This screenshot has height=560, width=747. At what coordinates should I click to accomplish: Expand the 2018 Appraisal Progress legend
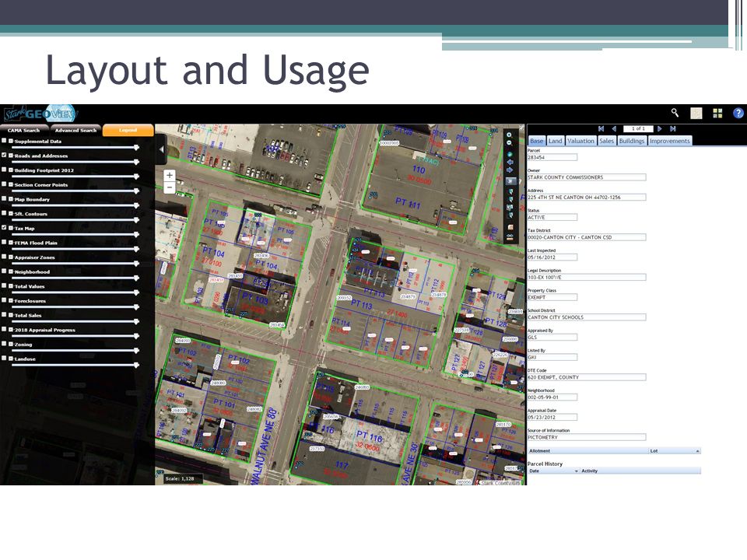[11, 330]
